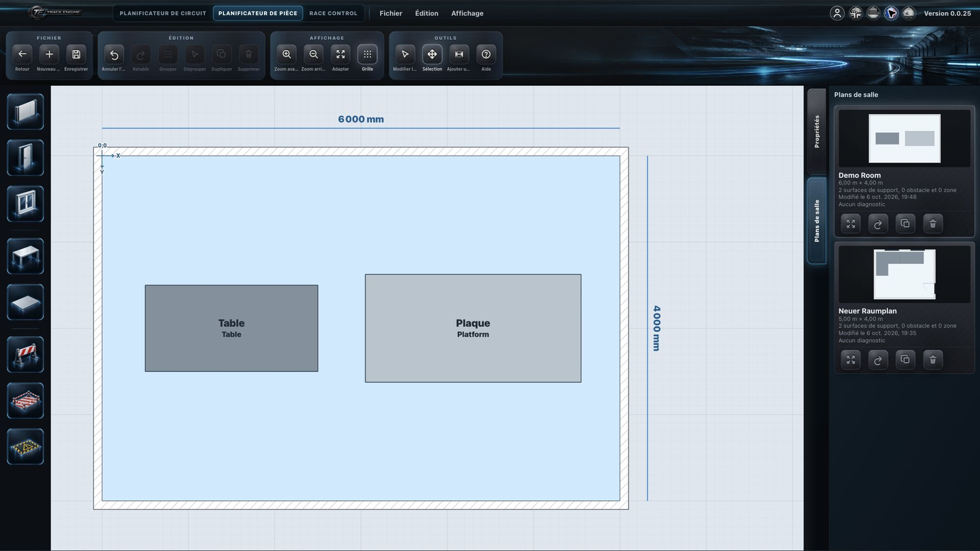Image resolution: width=980 pixels, height=551 pixels.
Task: Open the Planificateur de circuit tab
Action: point(163,13)
